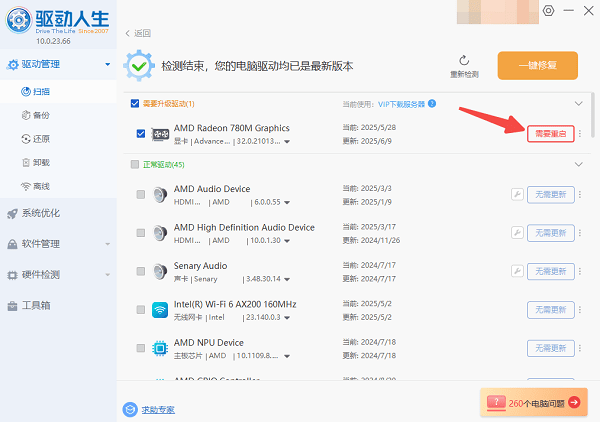Click repair wrench for AMD High Definition Audio
600x422 pixels.
pos(517,233)
